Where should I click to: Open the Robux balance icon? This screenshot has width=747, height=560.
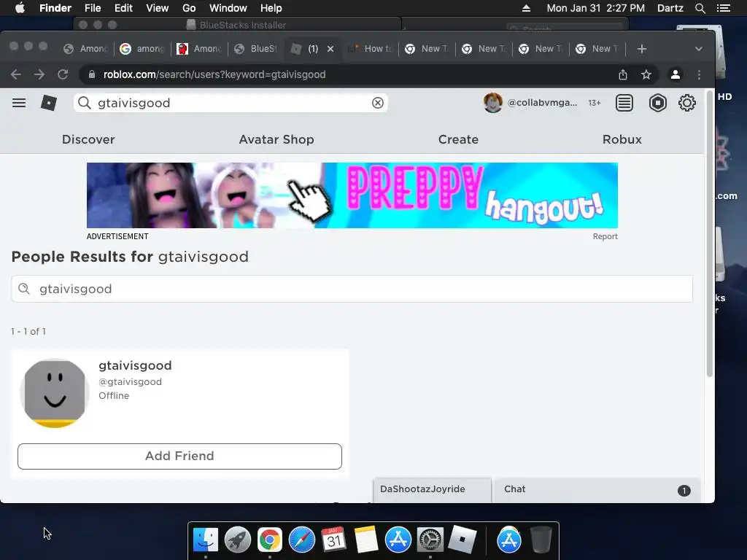click(657, 103)
